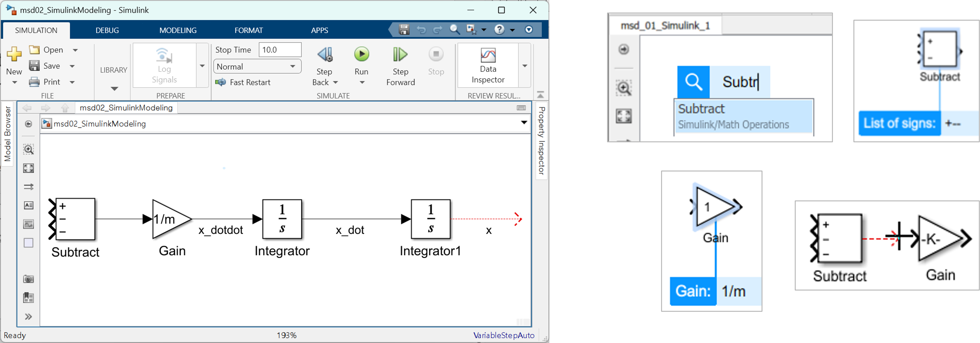Click the Zoom In icon in canvas palette

[x=28, y=149]
